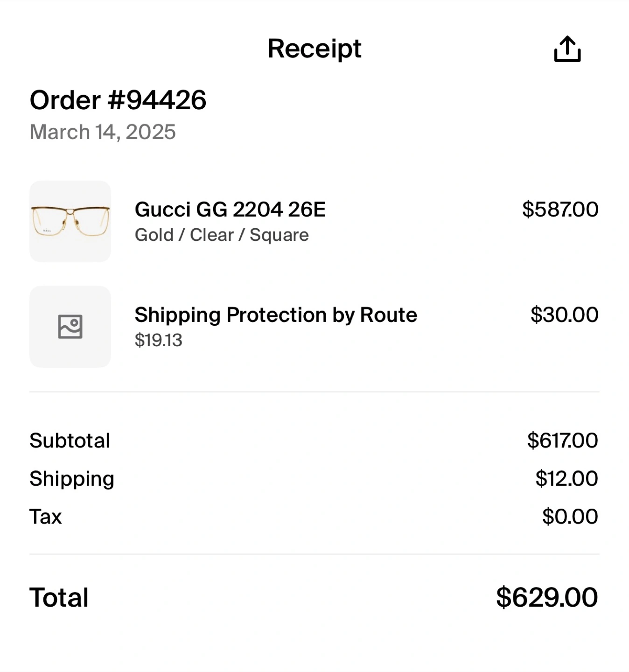Click the $19.13 text under Shipping Protection
Image resolution: width=629 pixels, height=672 pixels.
tap(158, 340)
